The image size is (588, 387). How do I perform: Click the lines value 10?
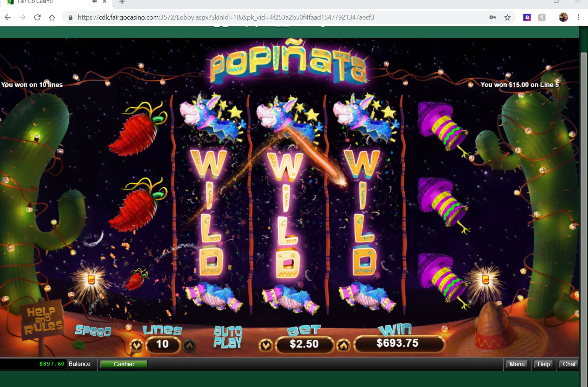163,344
